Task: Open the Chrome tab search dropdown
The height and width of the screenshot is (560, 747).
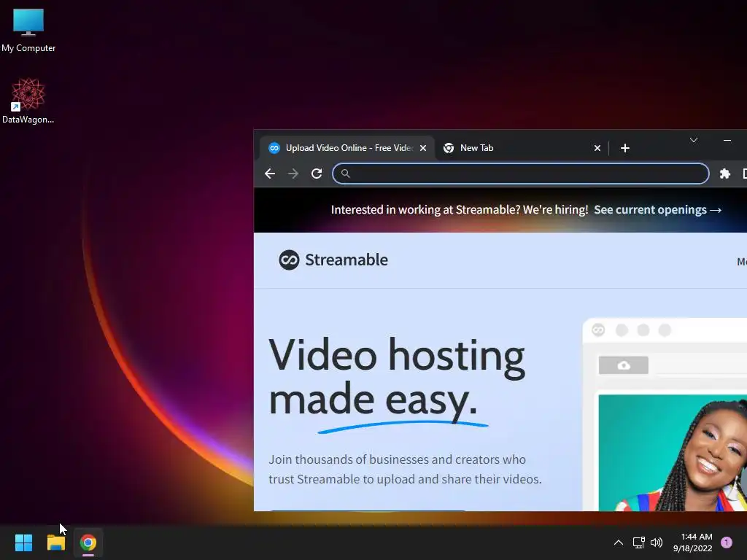Action: coord(694,140)
